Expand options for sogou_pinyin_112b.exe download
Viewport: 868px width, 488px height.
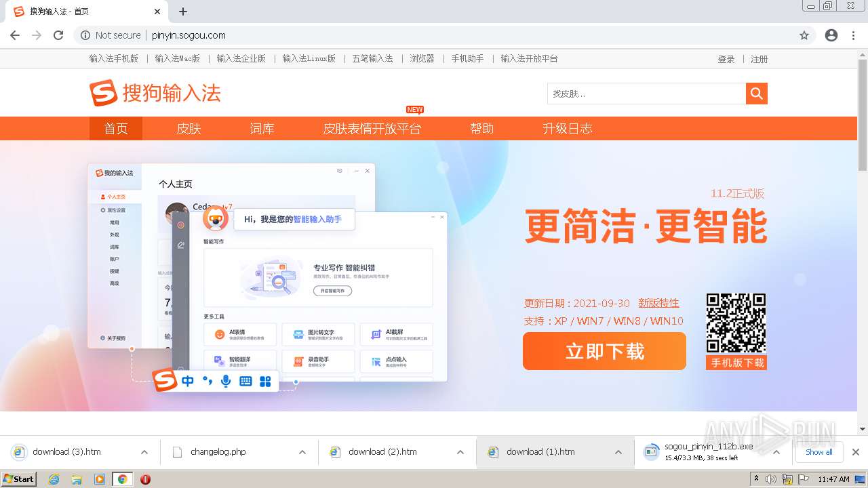(776, 452)
